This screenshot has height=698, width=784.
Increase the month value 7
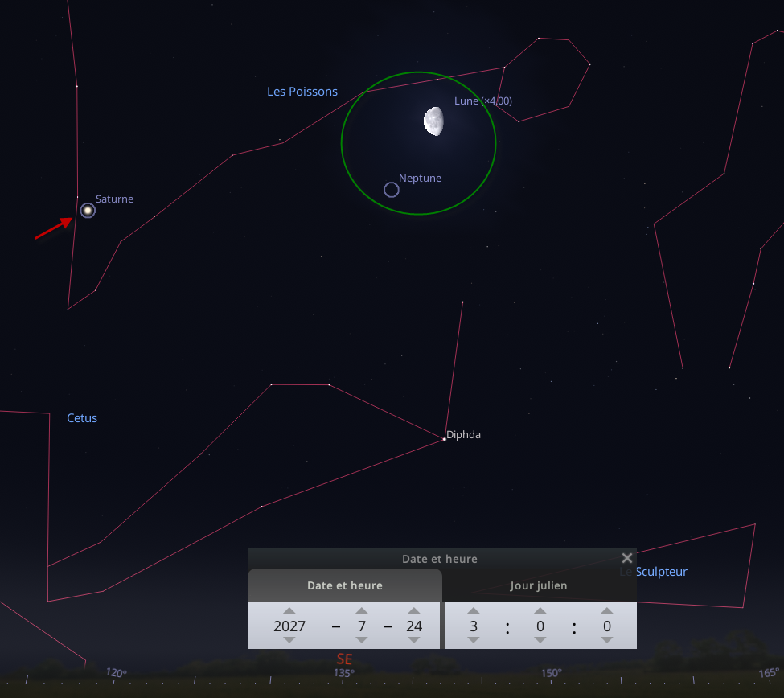tap(361, 611)
